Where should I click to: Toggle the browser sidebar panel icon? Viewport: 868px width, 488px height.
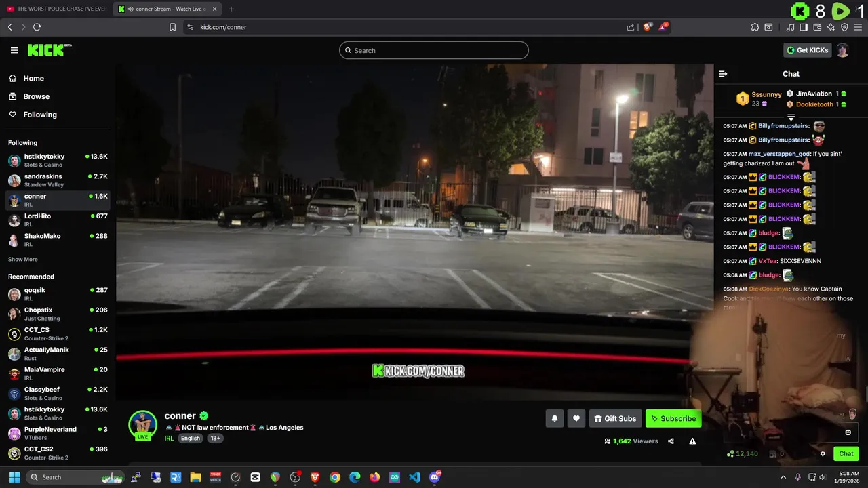[804, 27]
